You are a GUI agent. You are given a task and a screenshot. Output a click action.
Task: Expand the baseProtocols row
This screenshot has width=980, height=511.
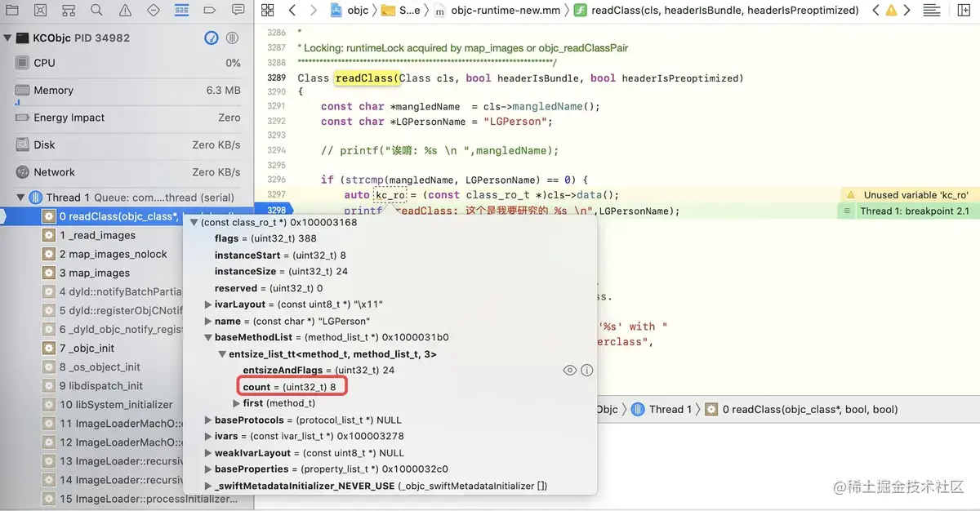pyautogui.click(x=208, y=420)
